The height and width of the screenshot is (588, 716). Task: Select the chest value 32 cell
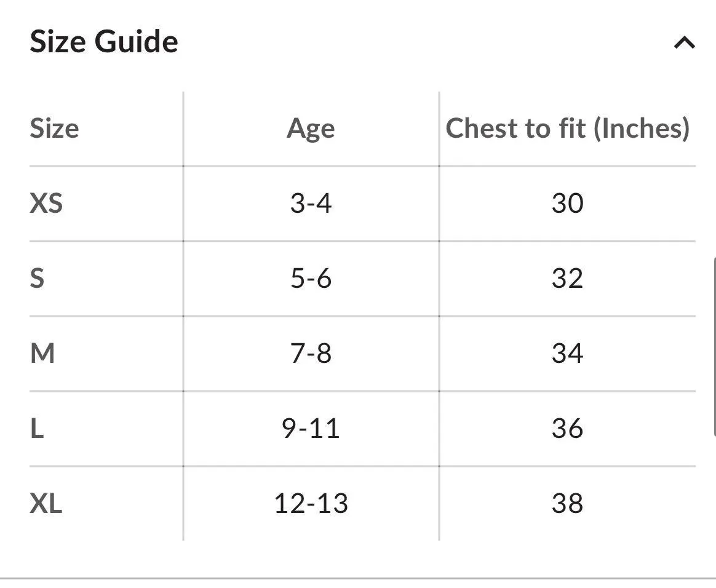pyautogui.click(x=567, y=279)
